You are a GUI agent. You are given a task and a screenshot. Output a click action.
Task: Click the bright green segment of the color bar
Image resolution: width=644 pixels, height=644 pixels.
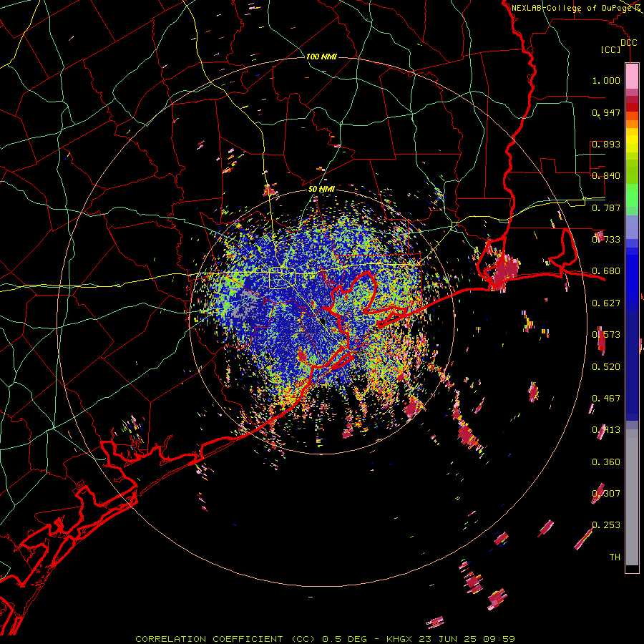coord(632,195)
